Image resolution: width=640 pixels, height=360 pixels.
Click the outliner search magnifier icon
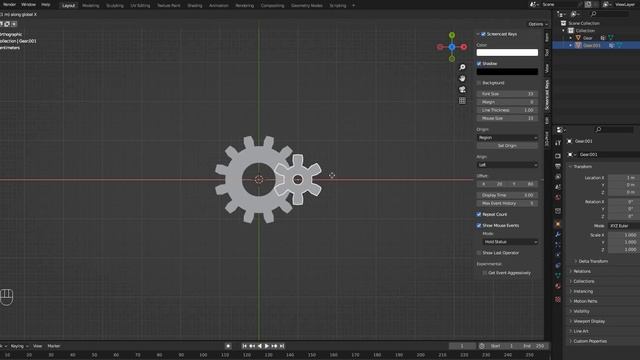point(593,14)
